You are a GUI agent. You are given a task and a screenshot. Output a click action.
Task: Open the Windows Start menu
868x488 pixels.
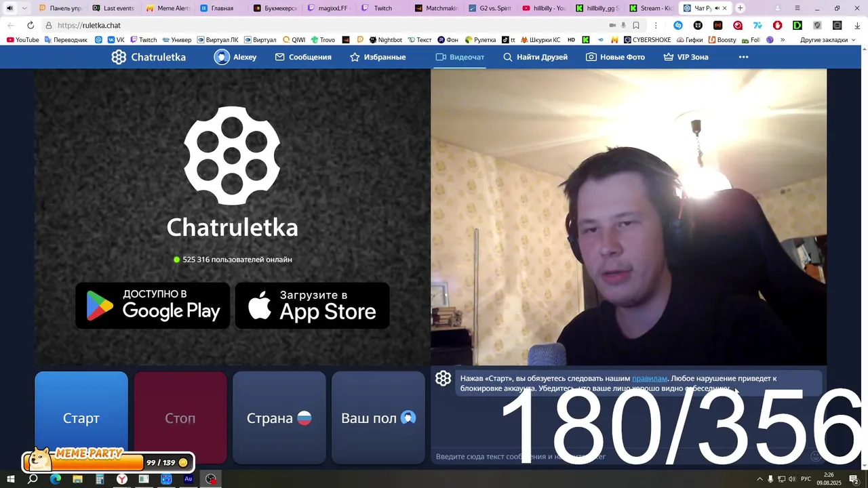pyautogui.click(x=10, y=479)
